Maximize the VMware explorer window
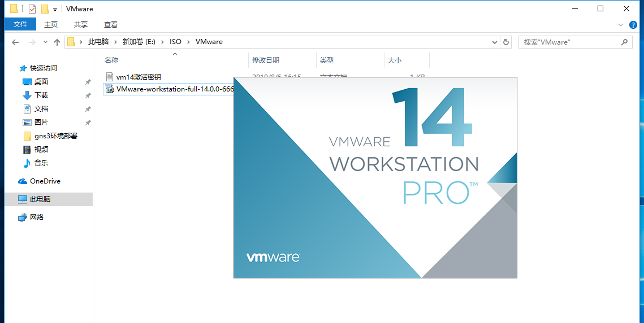 coord(600,8)
